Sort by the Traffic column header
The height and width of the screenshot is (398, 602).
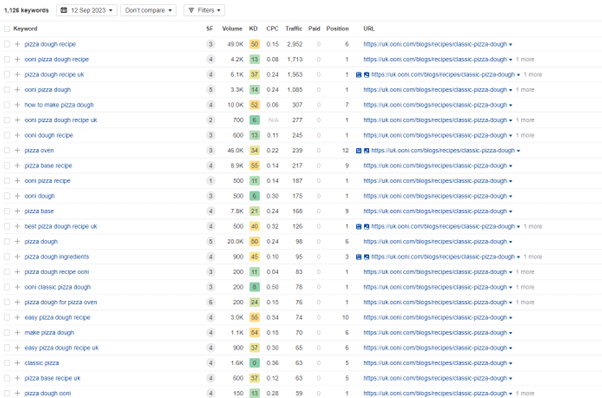tap(294, 29)
